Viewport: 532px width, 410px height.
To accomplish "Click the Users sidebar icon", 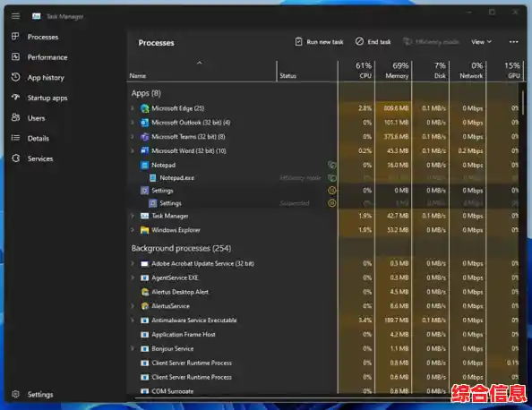I will [15, 117].
